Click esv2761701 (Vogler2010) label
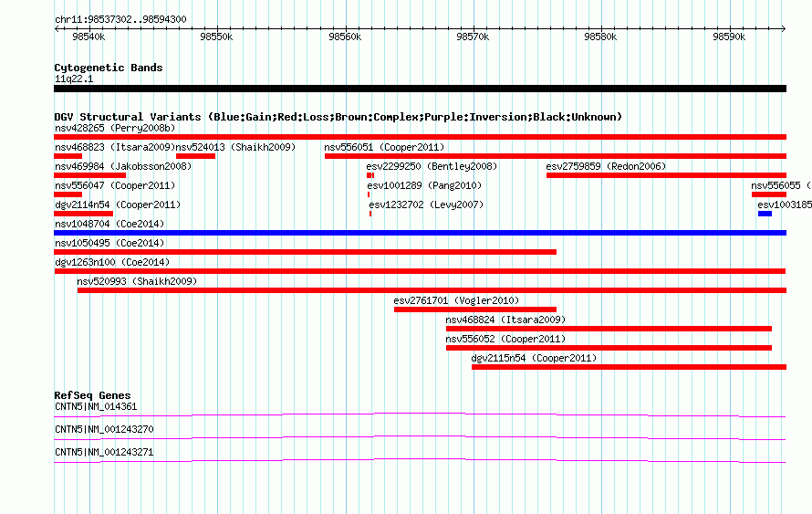812x514 pixels. (456, 300)
